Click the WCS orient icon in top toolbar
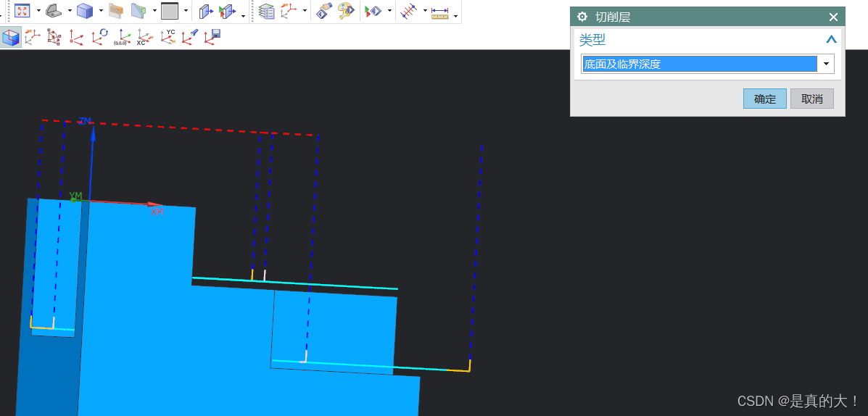Image resolution: width=868 pixels, height=416 pixels. click(289, 10)
